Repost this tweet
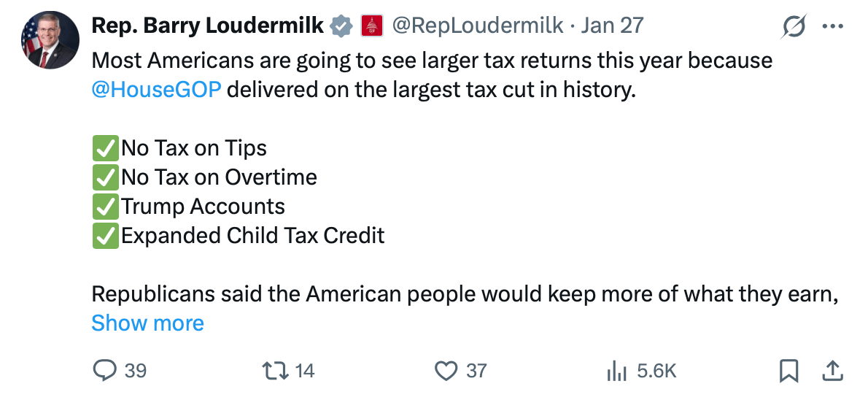 click(275, 371)
